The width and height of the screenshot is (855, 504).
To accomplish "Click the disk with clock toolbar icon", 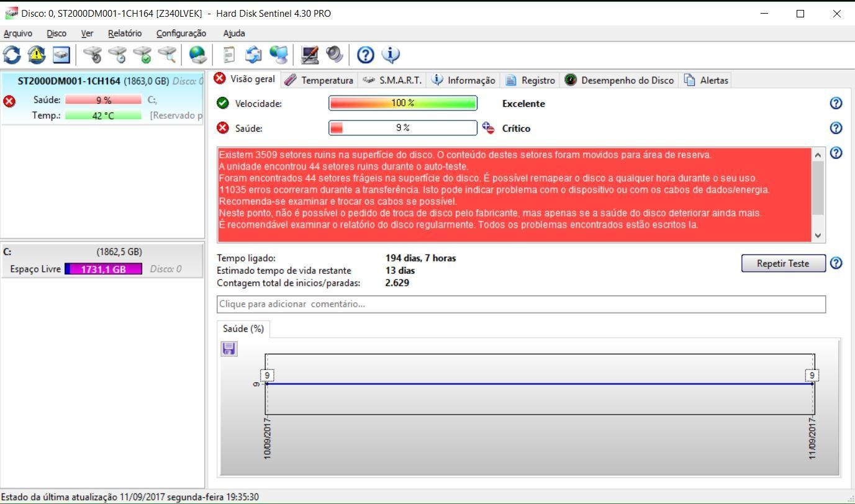I will click(x=118, y=55).
